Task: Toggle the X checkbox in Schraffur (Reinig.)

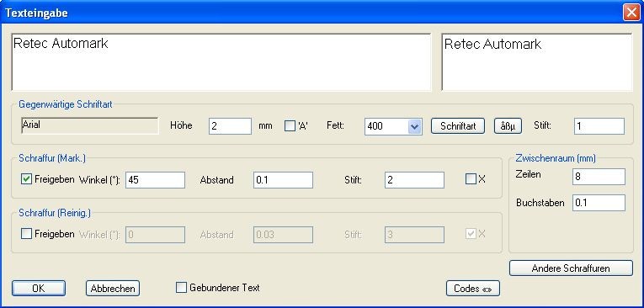Action: (x=471, y=234)
